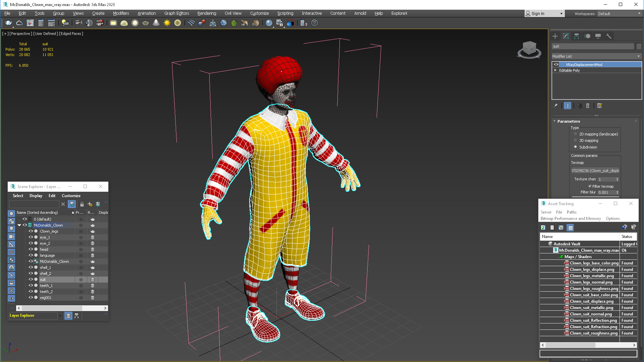Open the Create tab in command panel
Screen dimensions: 644x362
[x=555, y=36]
